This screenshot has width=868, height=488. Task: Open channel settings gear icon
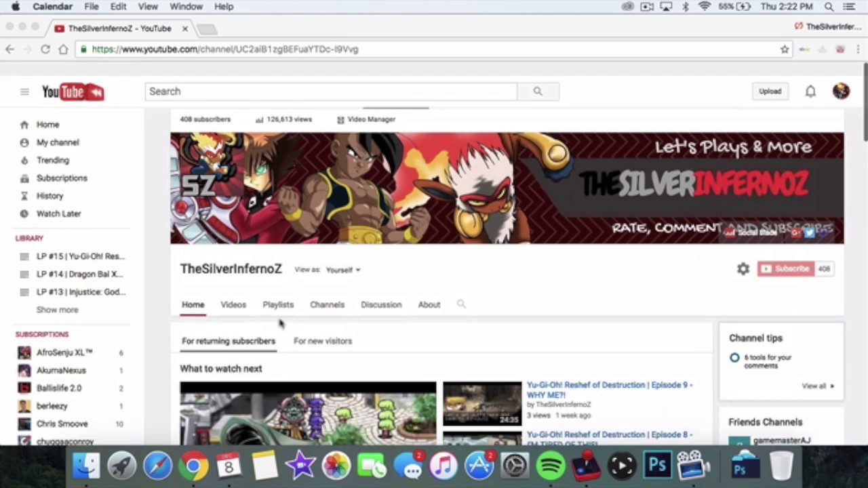(x=743, y=269)
